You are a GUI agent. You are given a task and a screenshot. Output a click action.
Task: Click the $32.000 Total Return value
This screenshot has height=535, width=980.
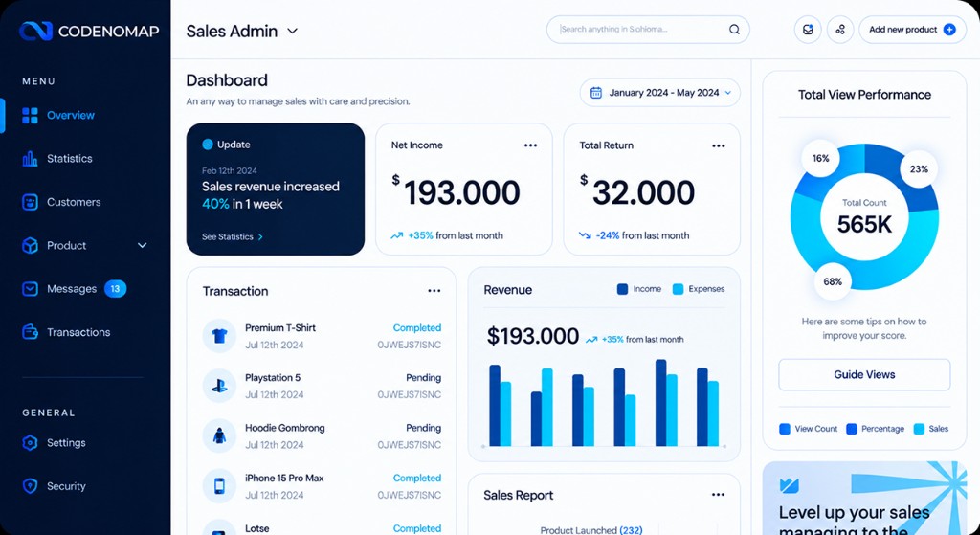tap(636, 191)
